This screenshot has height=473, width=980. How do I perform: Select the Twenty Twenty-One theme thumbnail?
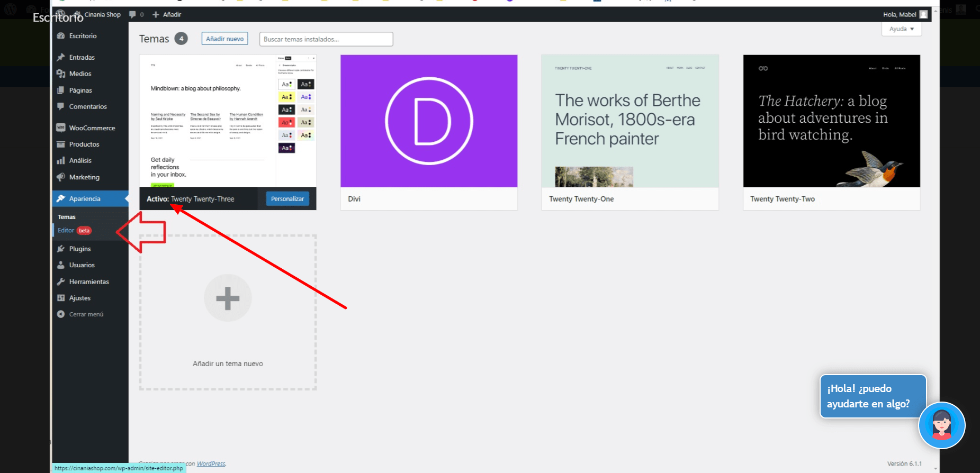click(630, 121)
